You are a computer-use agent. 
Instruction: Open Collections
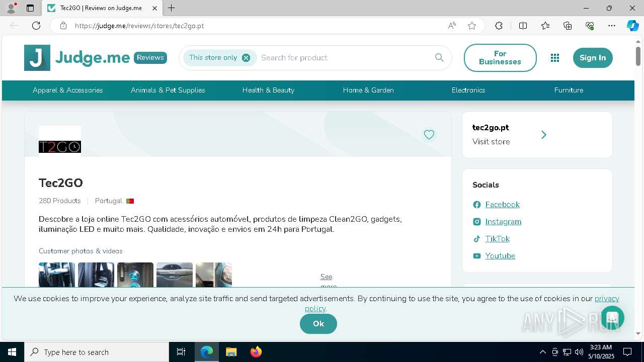568,26
